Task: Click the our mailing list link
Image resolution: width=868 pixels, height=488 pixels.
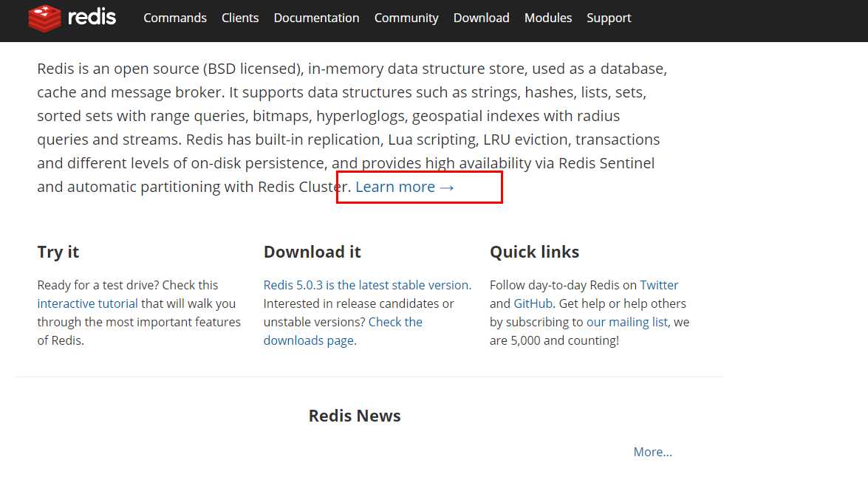Action: coord(627,322)
